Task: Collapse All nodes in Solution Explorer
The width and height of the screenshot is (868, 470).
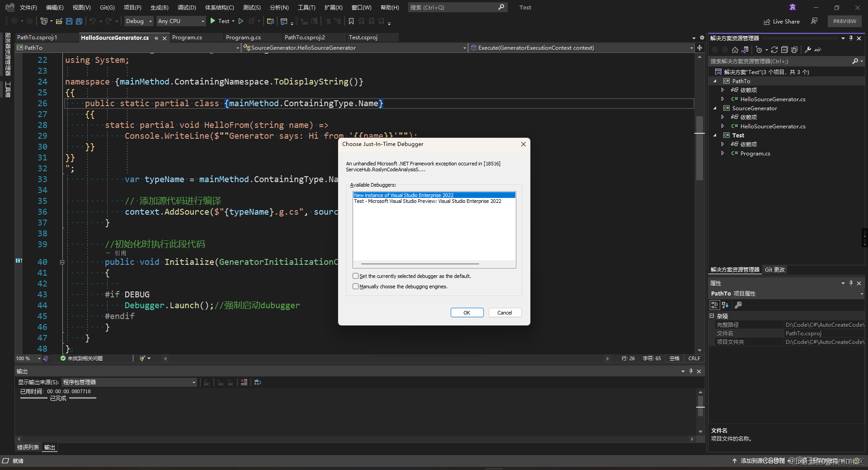Action: (x=784, y=50)
